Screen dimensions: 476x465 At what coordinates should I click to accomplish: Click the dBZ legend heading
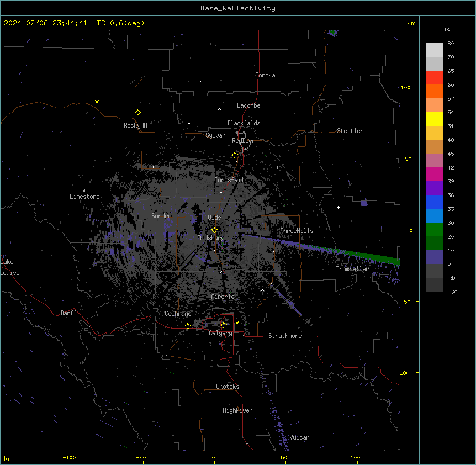pos(447,29)
